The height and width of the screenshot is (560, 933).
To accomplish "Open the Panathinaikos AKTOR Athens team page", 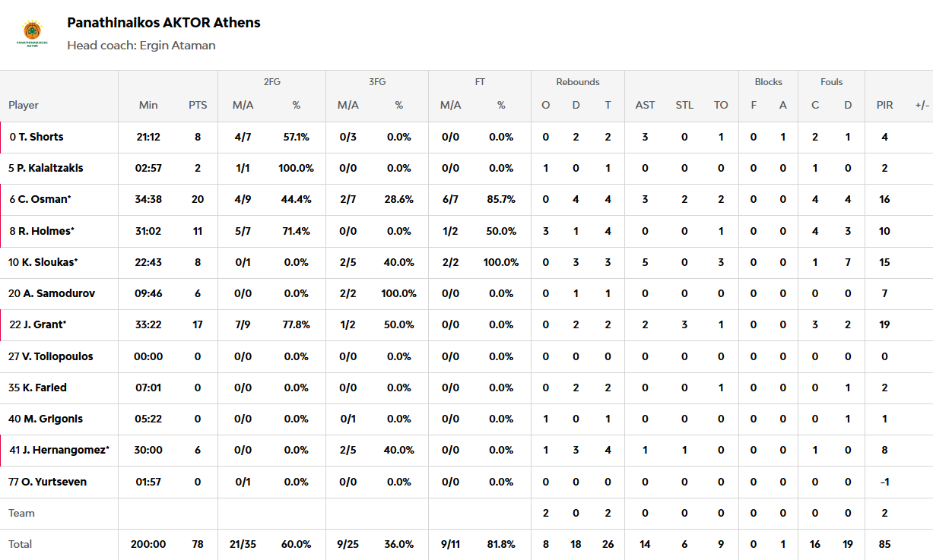I will (x=163, y=23).
